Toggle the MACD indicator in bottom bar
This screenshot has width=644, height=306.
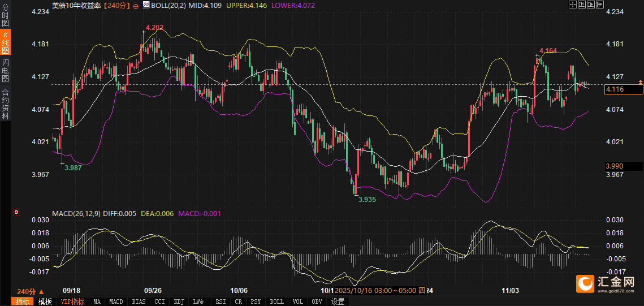pyautogui.click(x=116, y=301)
